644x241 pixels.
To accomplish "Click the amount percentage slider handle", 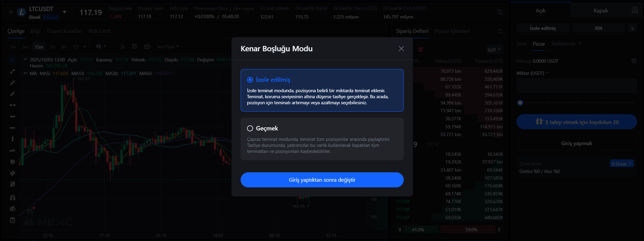I will coord(520,103).
